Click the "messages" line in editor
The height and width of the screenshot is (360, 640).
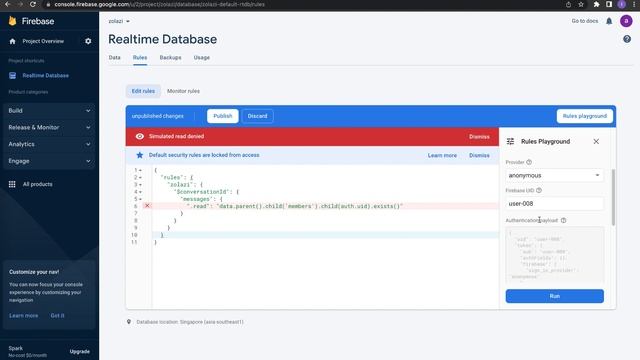pyautogui.click(x=202, y=199)
